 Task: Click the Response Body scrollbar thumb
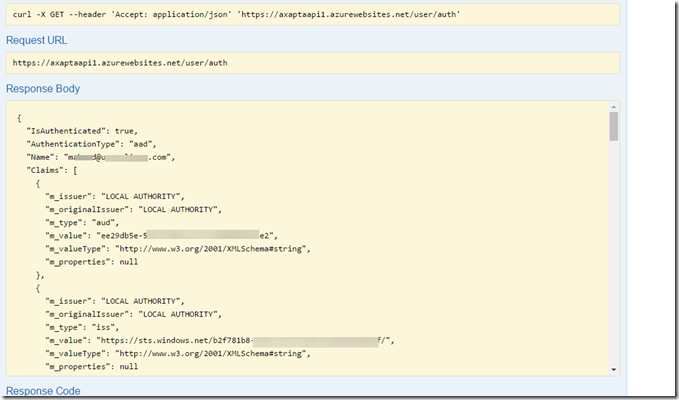click(x=614, y=126)
